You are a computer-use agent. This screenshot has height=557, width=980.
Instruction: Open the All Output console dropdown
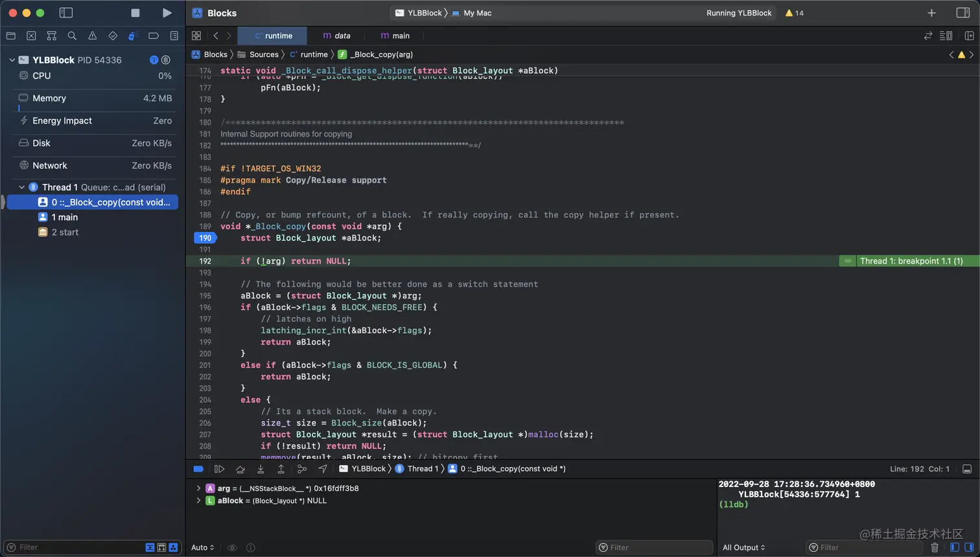click(743, 548)
